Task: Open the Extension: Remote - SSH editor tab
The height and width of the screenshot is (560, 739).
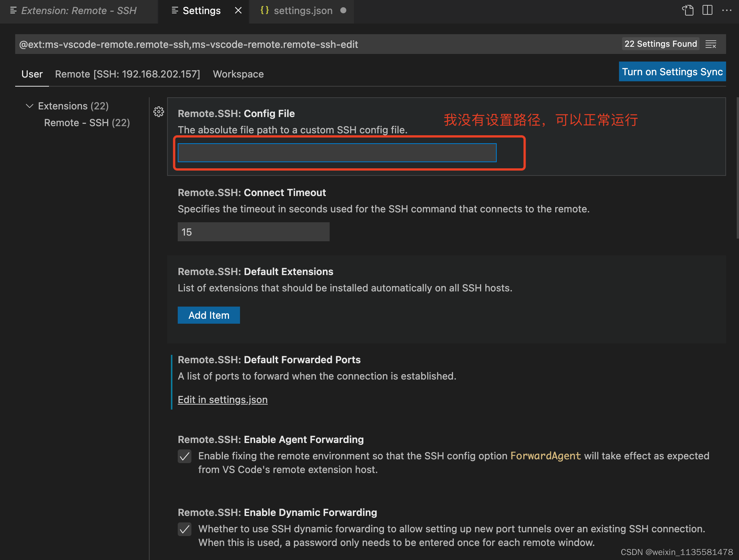Action: click(79, 11)
